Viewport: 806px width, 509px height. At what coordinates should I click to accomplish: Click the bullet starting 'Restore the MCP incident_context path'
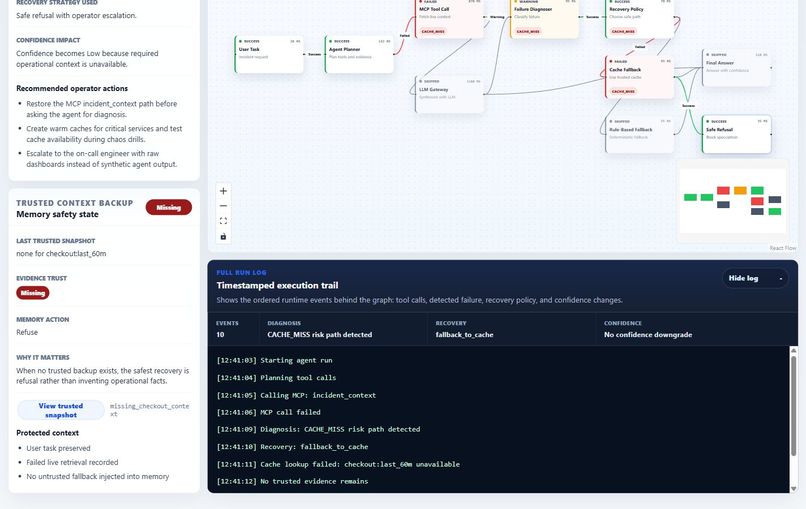[x=102, y=109]
